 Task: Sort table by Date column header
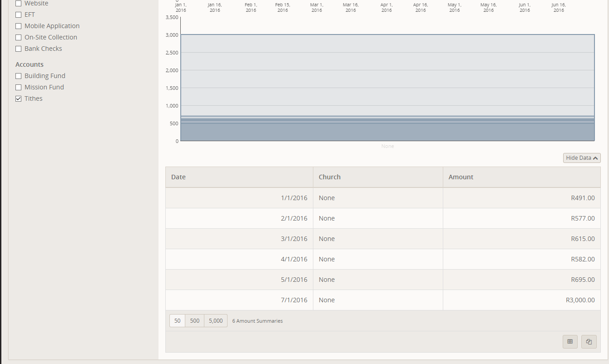(x=178, y=177)
